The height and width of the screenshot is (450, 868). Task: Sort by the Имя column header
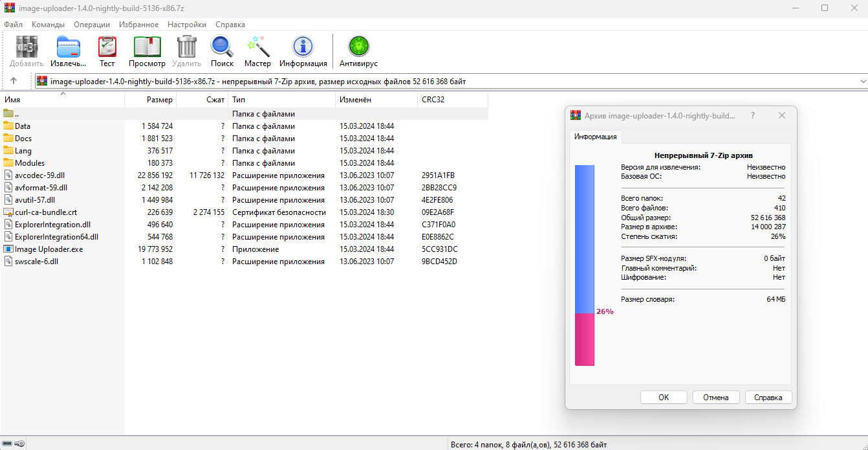point(12,100)
